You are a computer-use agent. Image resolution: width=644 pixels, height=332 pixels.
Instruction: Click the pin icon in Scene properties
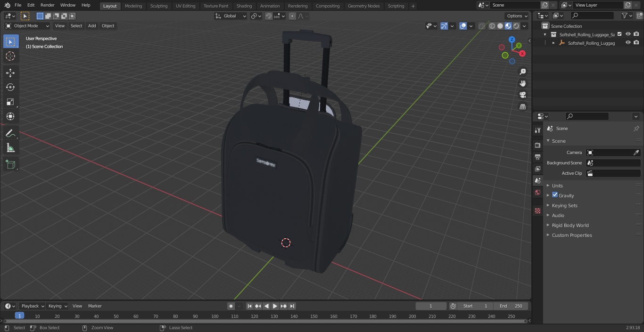pyautogui.click(x=636, y=129)
